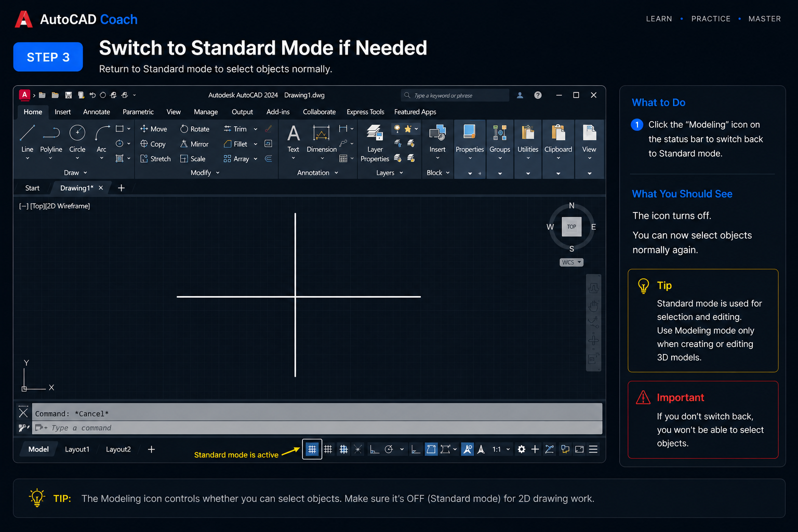The height and width of the screenshot is (532, 798).
Task: Toggle clean screen icon on status bar
Action: pyautogui.click(x=579, y=449)
